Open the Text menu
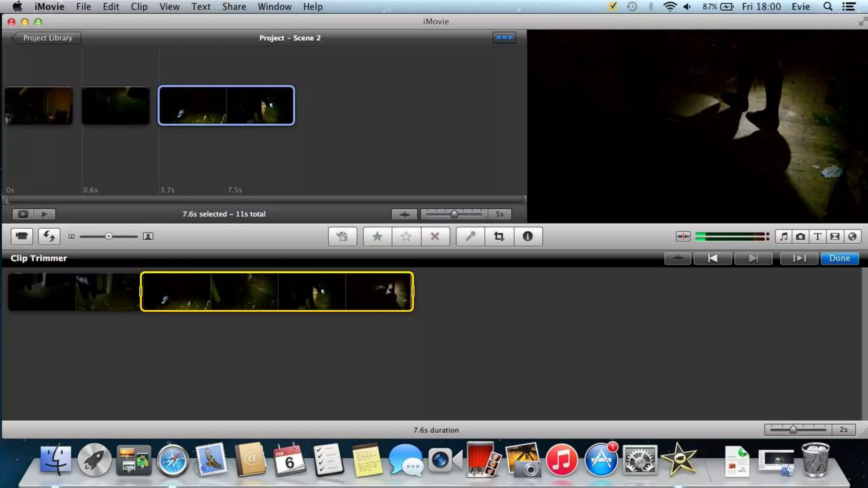 (201, 7)
